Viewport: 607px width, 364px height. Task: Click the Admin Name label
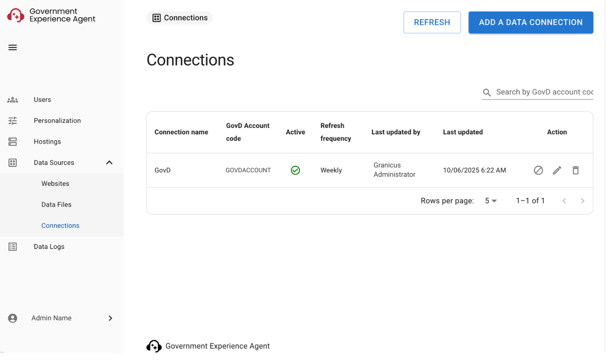click(x=51, y=318)
